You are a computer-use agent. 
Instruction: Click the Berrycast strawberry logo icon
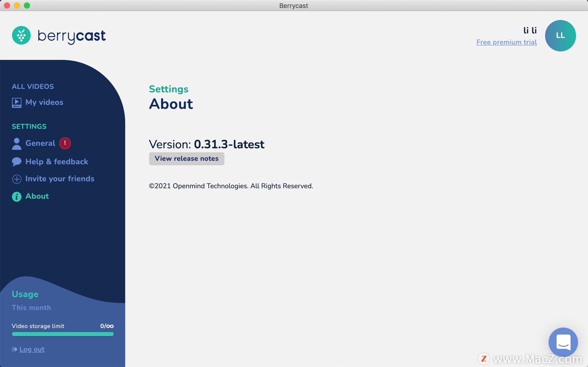click(21, 35)
